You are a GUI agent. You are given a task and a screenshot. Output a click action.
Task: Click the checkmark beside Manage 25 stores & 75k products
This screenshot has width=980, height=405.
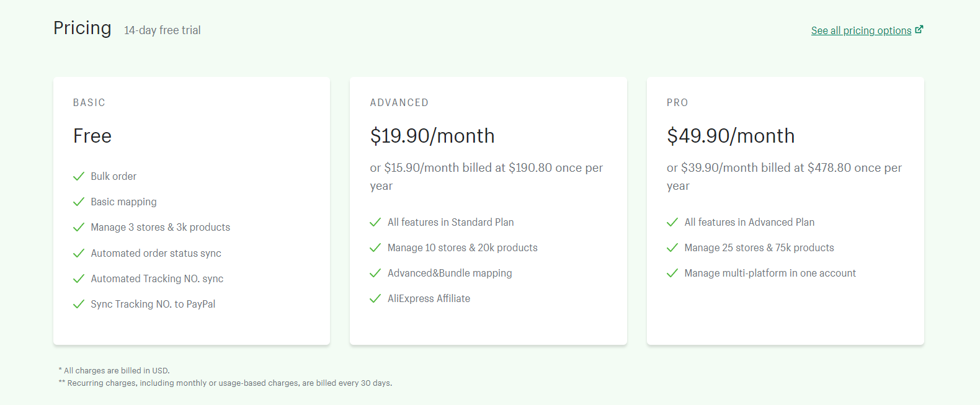pyautogui.click(x=672, y=247)
